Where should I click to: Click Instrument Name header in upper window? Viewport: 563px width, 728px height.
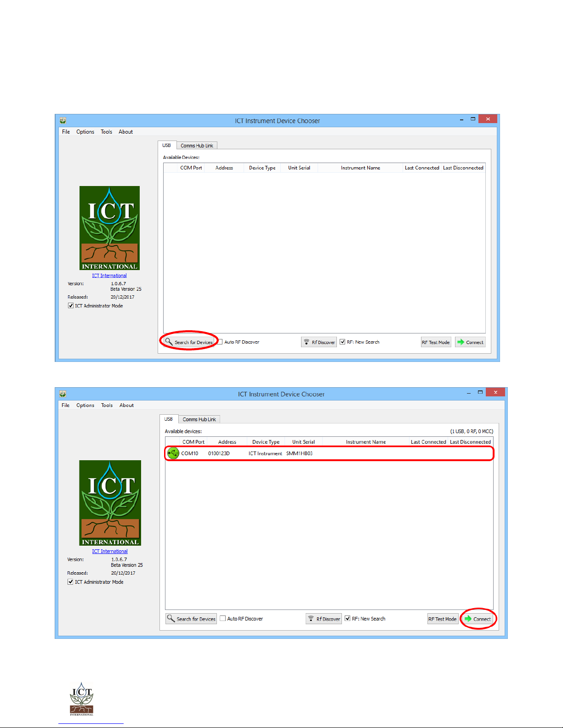point(360,168)
